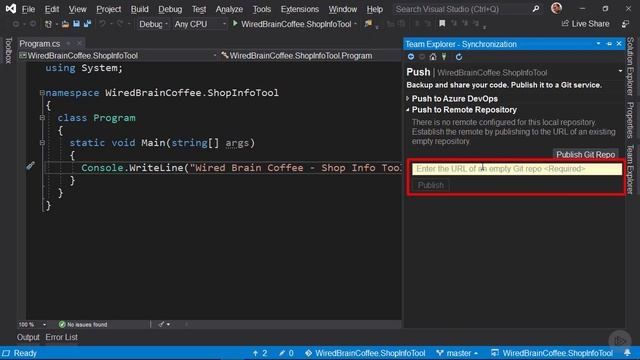The height and width of the screenshot is (360, 640).
Task: Open Team Explorer window options dropdown
Action: click(598, 44)
